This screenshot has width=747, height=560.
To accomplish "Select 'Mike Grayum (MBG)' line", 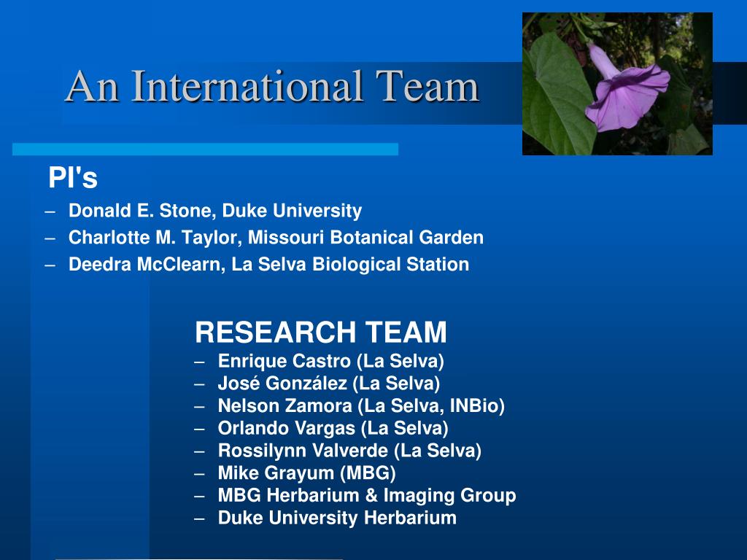I will (307, 472).
